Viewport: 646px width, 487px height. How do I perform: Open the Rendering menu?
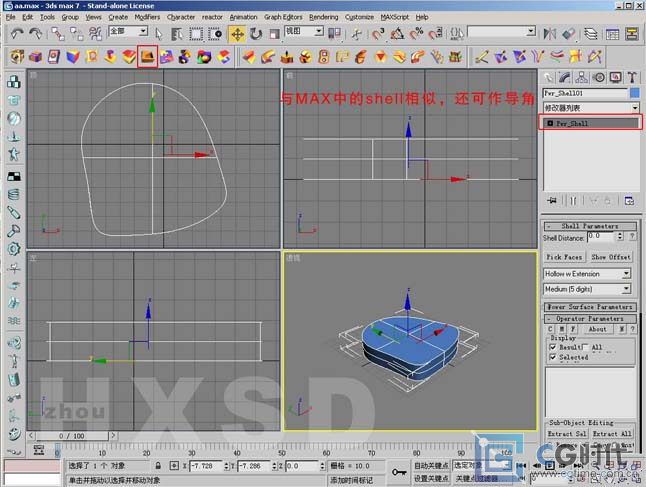pyautogui.click(x=323, y=17)
